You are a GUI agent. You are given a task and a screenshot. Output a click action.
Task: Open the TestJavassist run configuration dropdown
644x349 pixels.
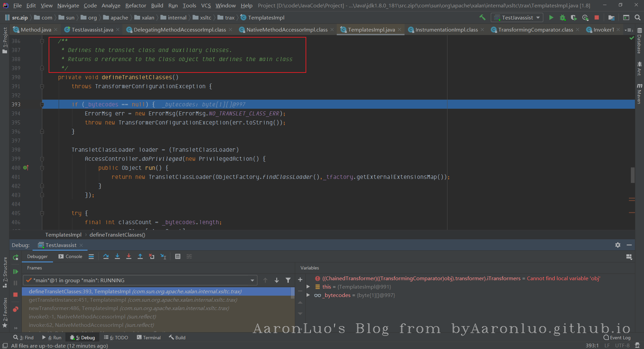[517, 17]
